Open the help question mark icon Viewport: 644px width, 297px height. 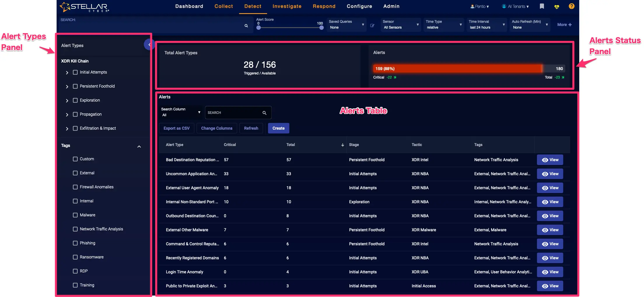pos(571,6)
